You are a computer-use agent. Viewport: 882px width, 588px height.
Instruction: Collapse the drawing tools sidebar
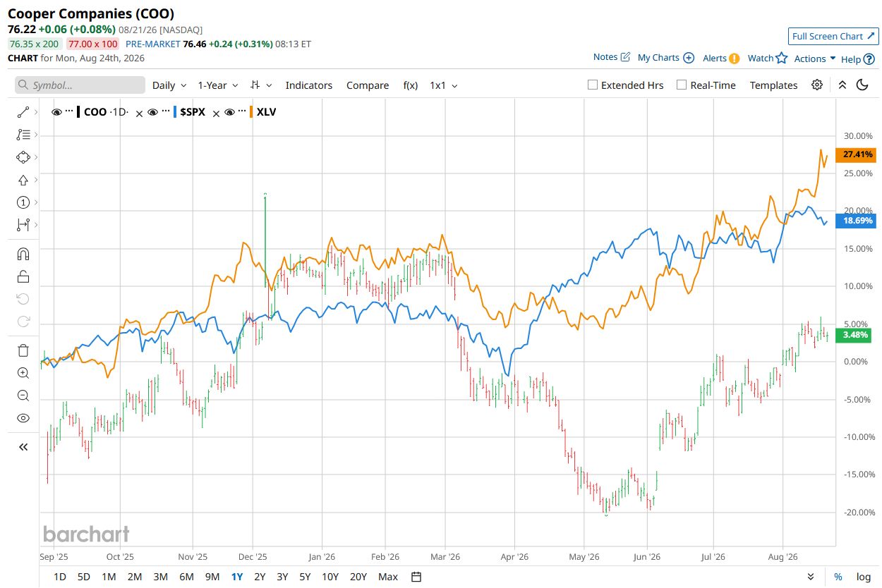coord(23,447)
